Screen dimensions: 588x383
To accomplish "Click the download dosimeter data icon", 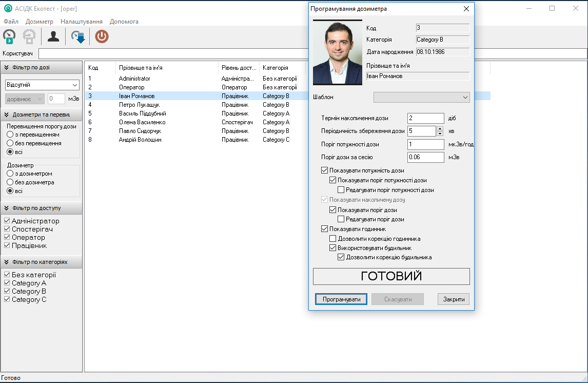I will [78, 36].
